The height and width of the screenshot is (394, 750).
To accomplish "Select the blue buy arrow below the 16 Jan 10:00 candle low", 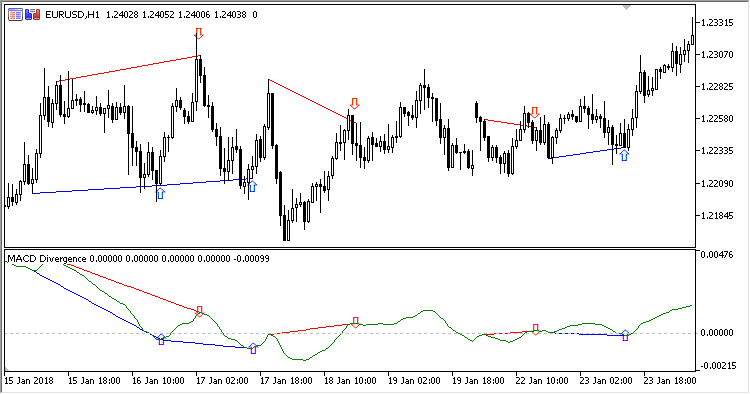I will point(160,193).
